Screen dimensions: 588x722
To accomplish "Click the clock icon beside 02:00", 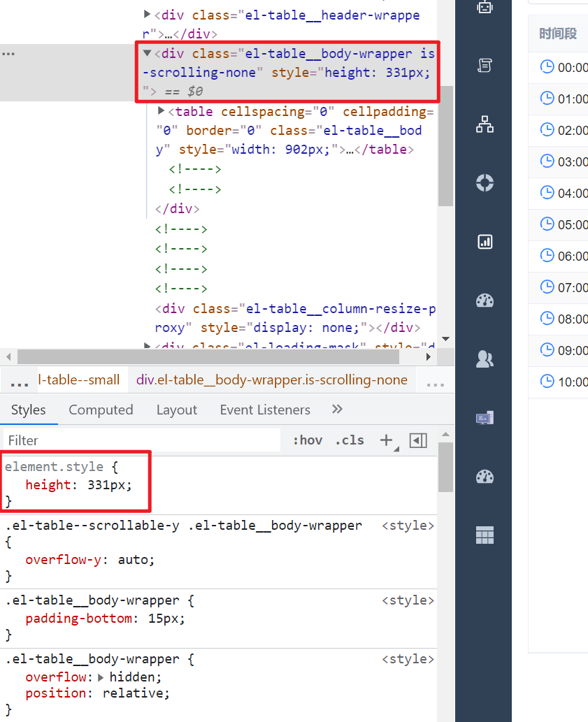I will 547,129.
